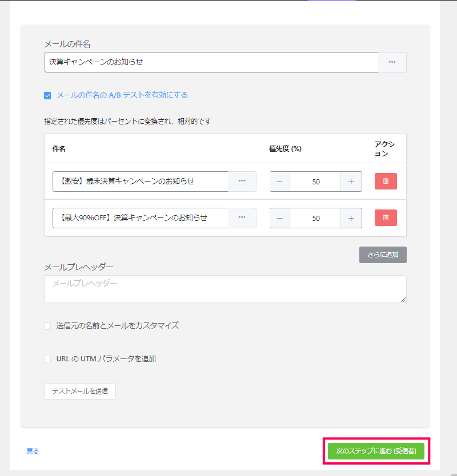Click the priority value in the 【最大90%OFF】 row
This screenshot has width=457, height=476.
click(x=315, y=218)
